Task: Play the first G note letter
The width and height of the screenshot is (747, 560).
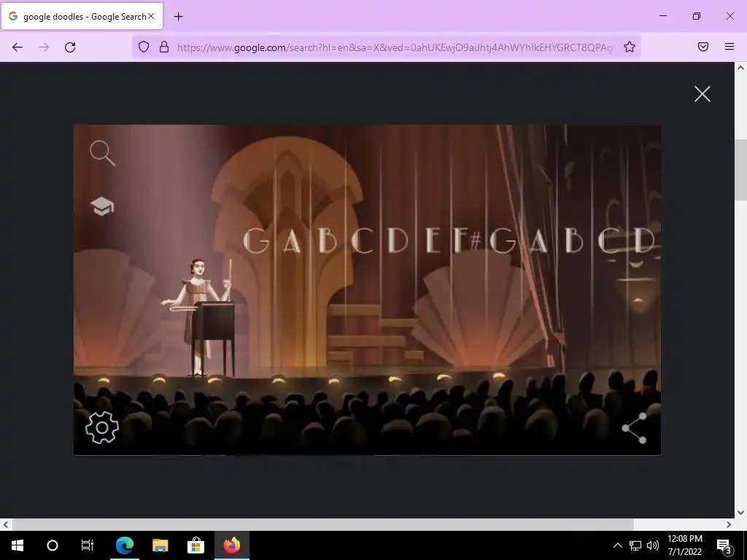Action: [257, 241]
